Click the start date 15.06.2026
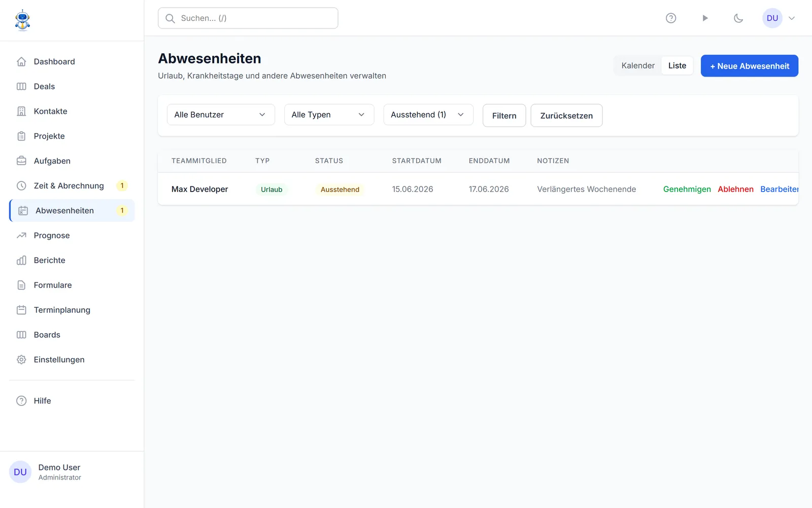 pos(413,189)
